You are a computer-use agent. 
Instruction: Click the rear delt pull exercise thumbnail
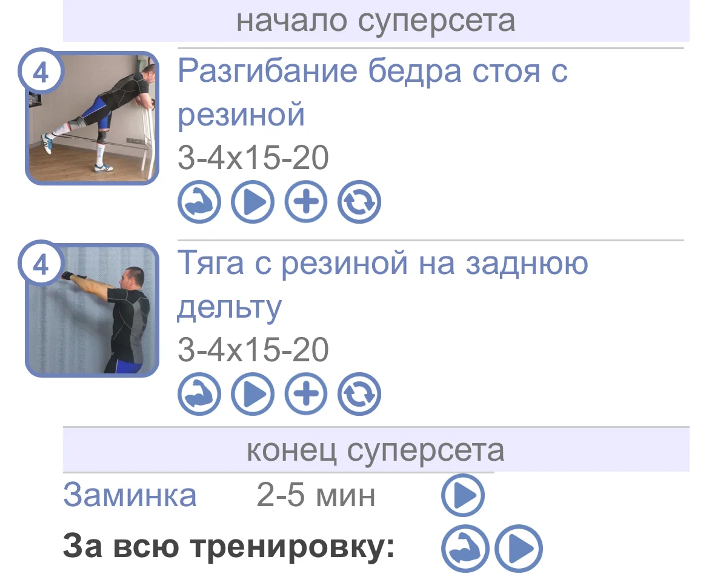click(x=92, y=310)
